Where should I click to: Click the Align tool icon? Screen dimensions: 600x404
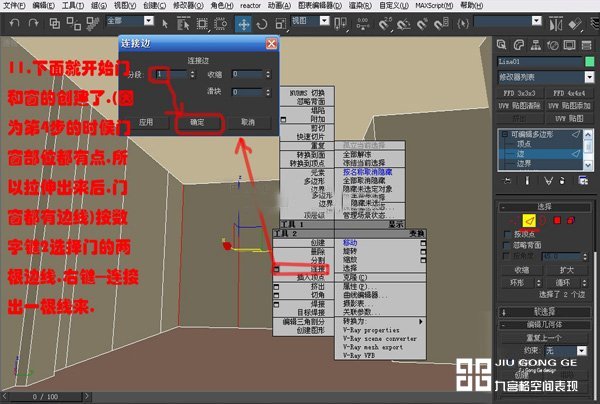(x=574, y=24)
